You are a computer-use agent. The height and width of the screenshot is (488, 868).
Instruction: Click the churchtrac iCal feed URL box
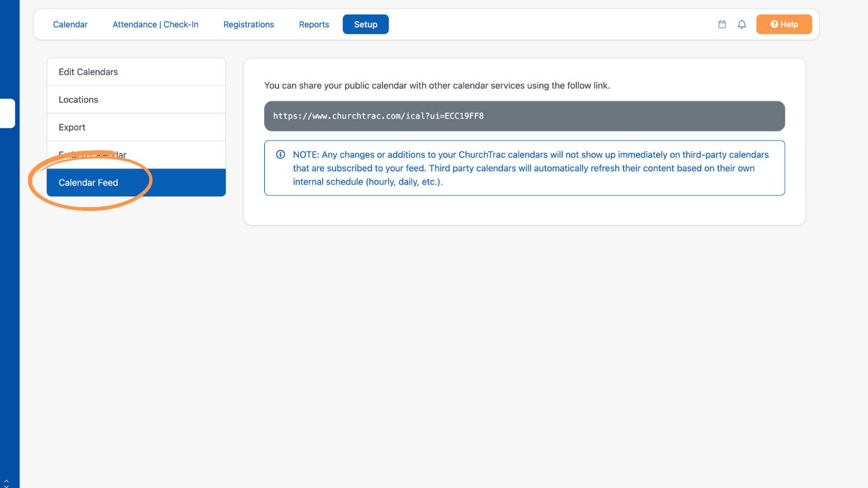[x=524, y=116]
